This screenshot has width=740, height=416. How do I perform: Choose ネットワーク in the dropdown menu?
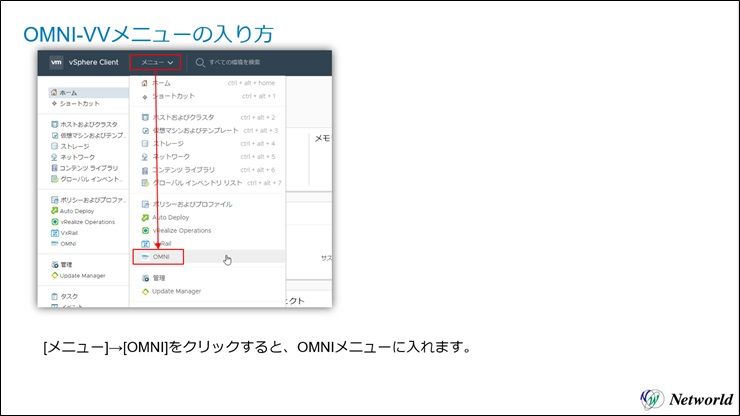pyautogui.click(x=208, y=157)
